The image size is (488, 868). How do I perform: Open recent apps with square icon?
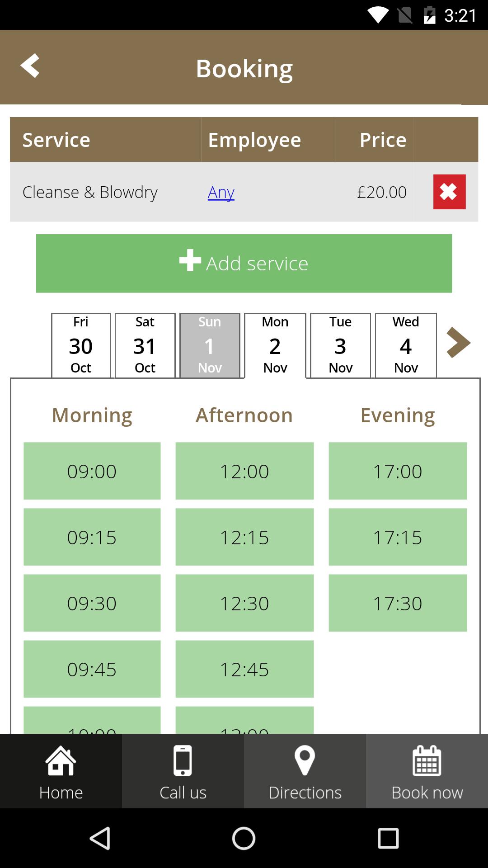[x=388, y=839]
